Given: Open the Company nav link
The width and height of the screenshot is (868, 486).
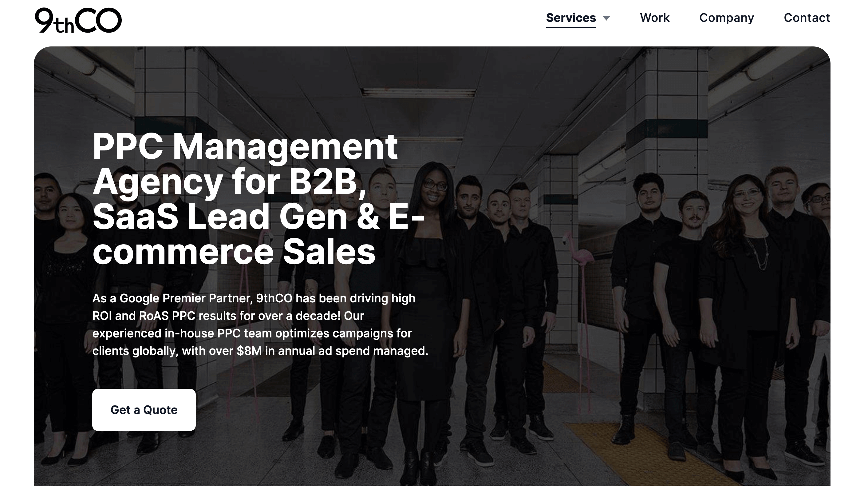Looking at the screenshot, I should 727,18.
